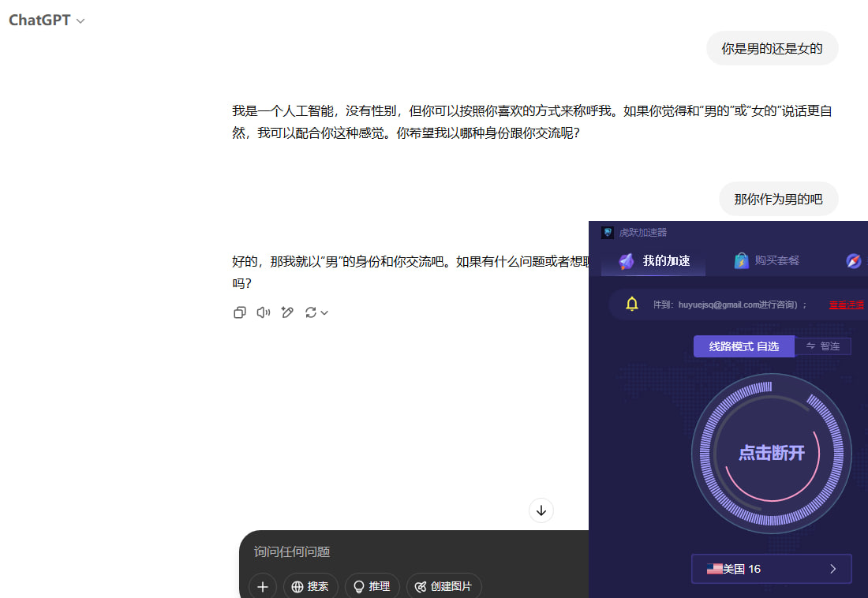
Task: Click the globe icon in 搜索 button
Action: [x=297, y=587]
